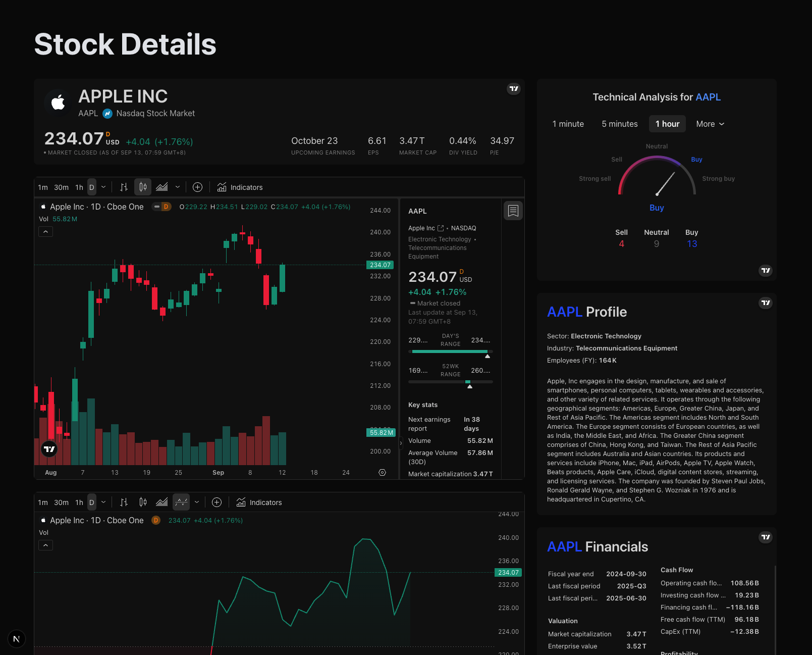Select Bars chart style in candlestick chart toolbar
812x655 pixels.
(124, 187)
